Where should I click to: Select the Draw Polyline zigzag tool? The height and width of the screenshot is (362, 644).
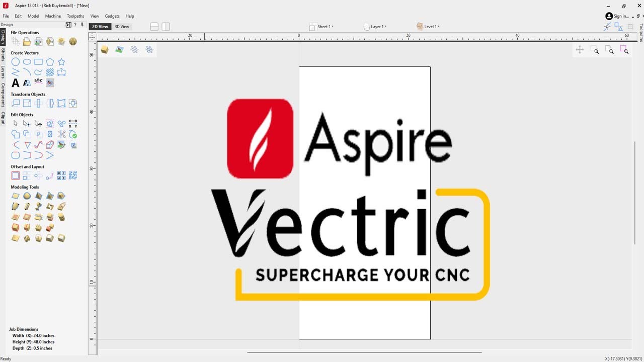[16, 72]
